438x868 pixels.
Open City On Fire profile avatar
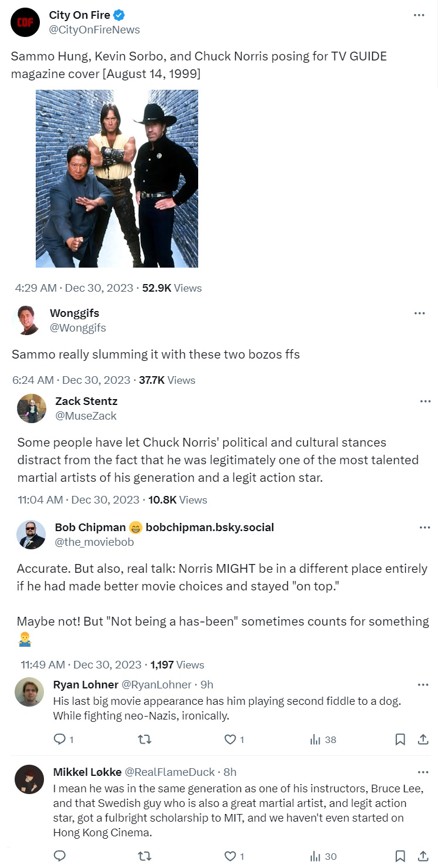(x=25, y=22)
